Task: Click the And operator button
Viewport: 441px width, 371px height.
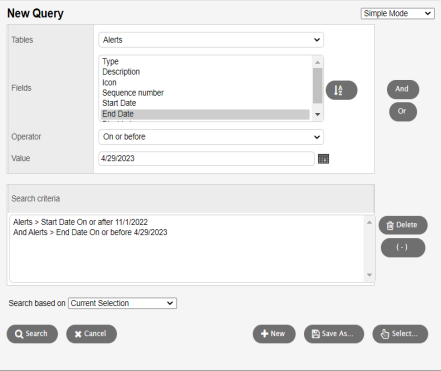Action: (403, 89)
